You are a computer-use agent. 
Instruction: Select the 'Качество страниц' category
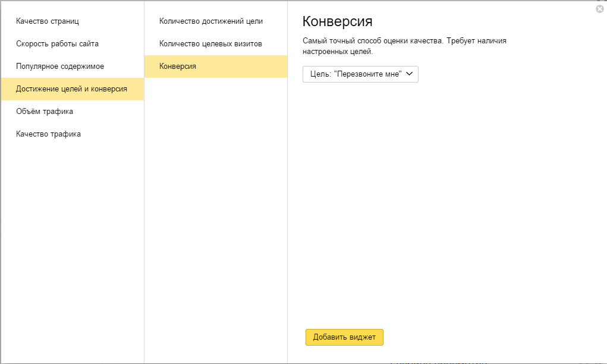[x=73, y=21]
